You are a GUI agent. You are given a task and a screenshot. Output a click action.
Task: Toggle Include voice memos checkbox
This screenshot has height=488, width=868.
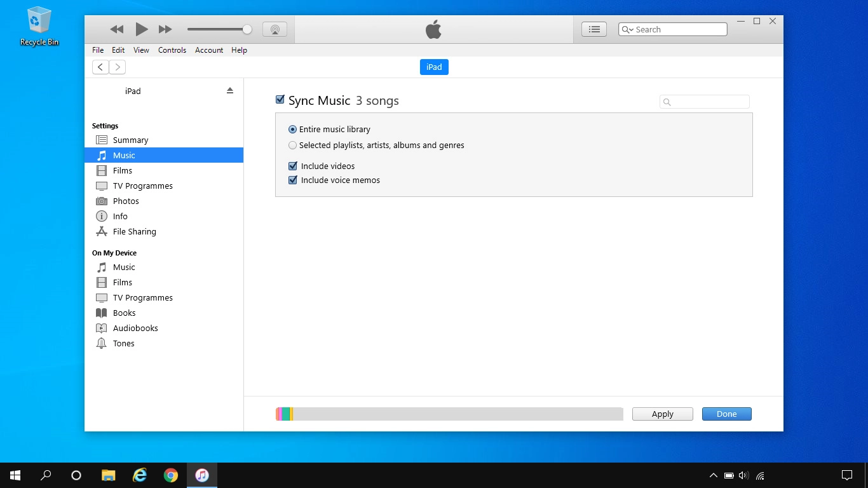(x=293, y=180)
